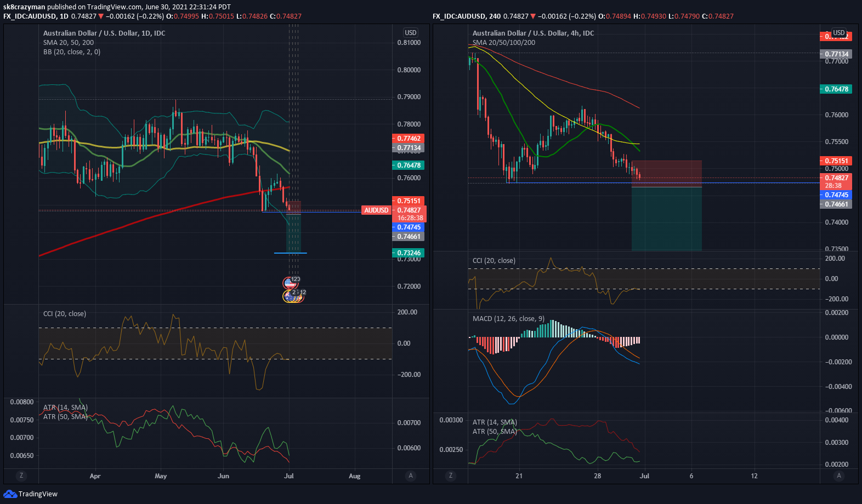This screenshot has height=504, width=862.
Task: Click the red 0.75151 price label on daily chart
Action: point(409,201)
